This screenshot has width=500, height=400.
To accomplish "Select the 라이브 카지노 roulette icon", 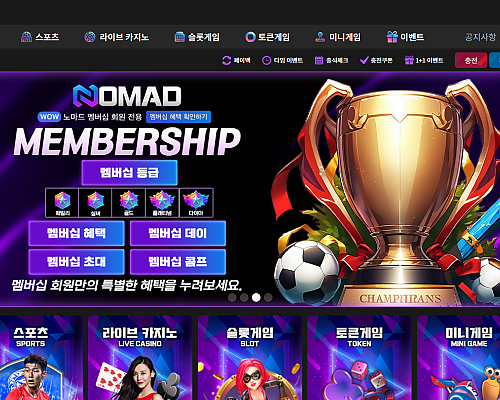I will pyautogui.click(x=90, y=37).
